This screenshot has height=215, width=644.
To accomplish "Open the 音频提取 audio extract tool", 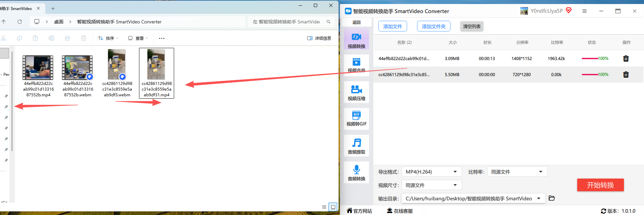I will coord(356,146).
